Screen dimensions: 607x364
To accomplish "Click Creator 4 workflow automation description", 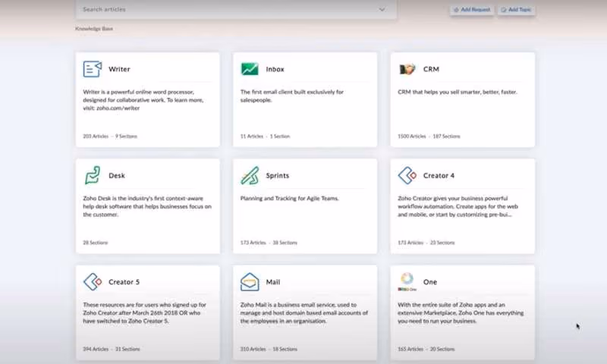I will coord(458,206).
